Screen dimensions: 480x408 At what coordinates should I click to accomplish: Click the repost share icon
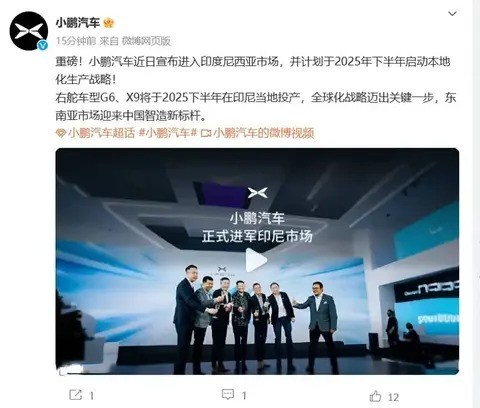[75, 395]
